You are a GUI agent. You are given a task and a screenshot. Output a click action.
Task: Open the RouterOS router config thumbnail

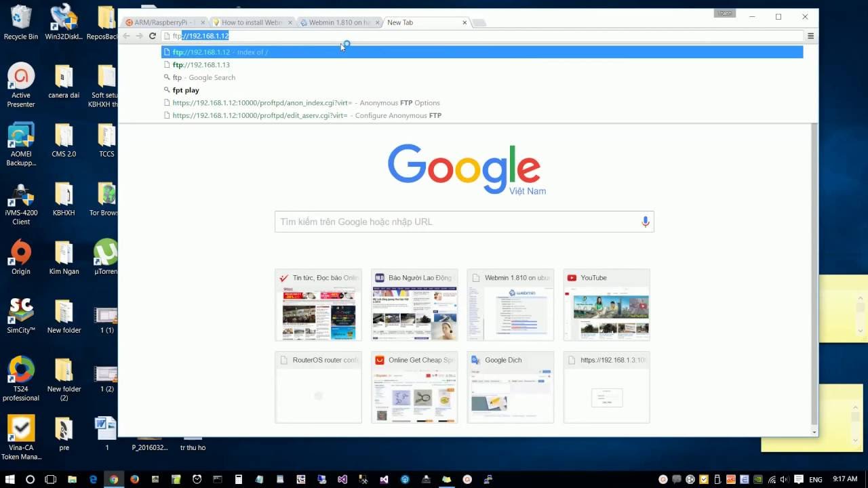(x=318, y=387)
